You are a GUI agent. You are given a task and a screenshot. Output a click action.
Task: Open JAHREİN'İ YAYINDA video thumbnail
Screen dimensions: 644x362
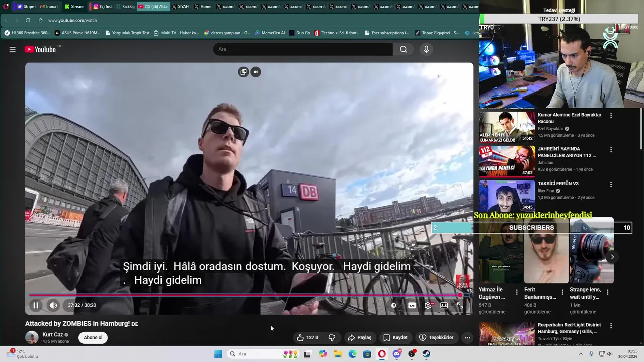coord(507,161)
